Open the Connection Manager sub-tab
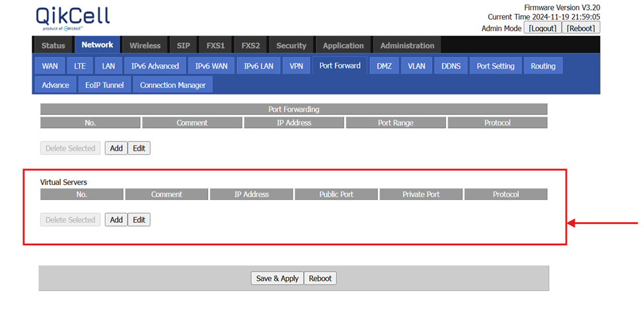 (x=172, y=85)
